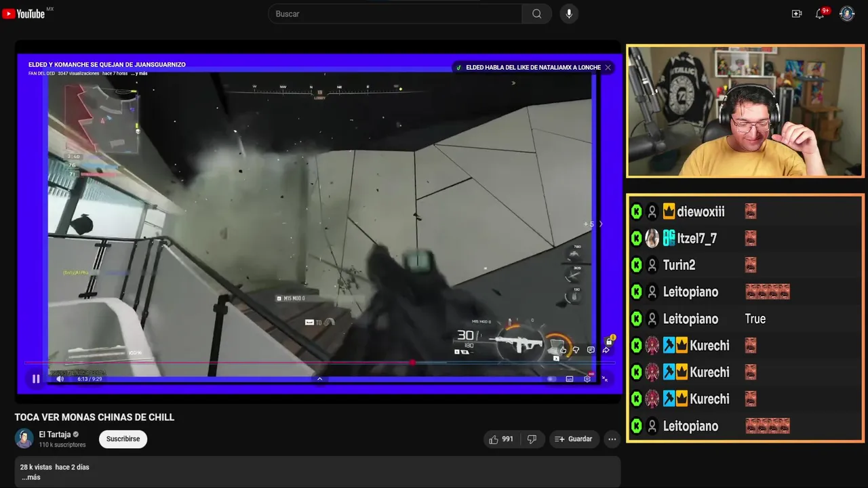
Task: Click chat username Turin2
Action: 679,265
